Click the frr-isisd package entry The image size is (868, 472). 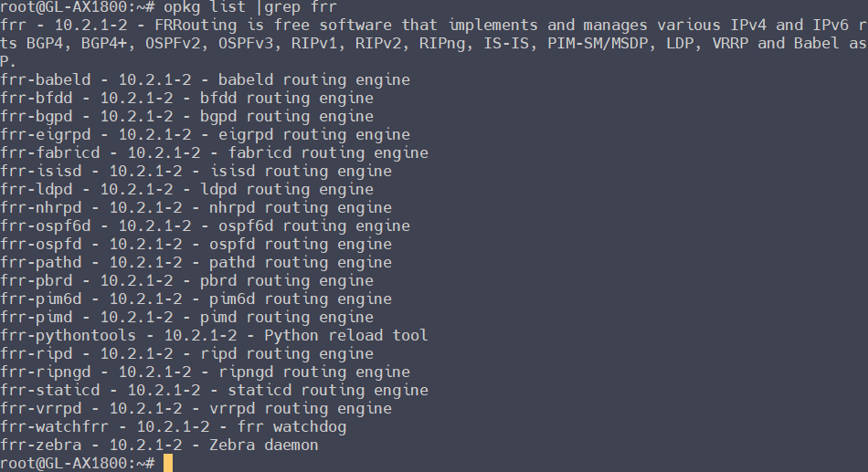pyautogui.click(x=196, y=172)
